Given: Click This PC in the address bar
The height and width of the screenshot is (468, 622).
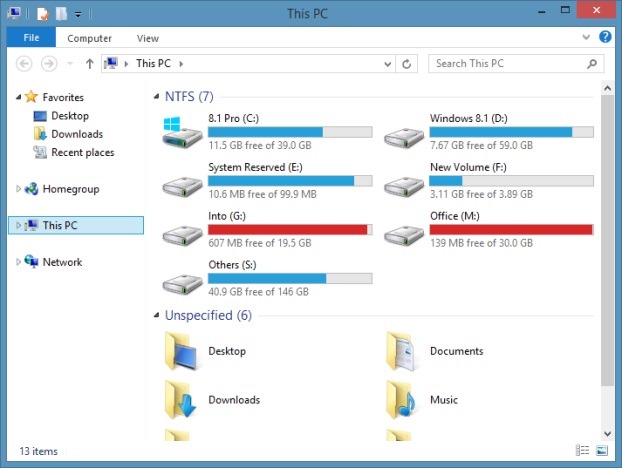Looking at the screenshot, I should (x=153, y=63).
